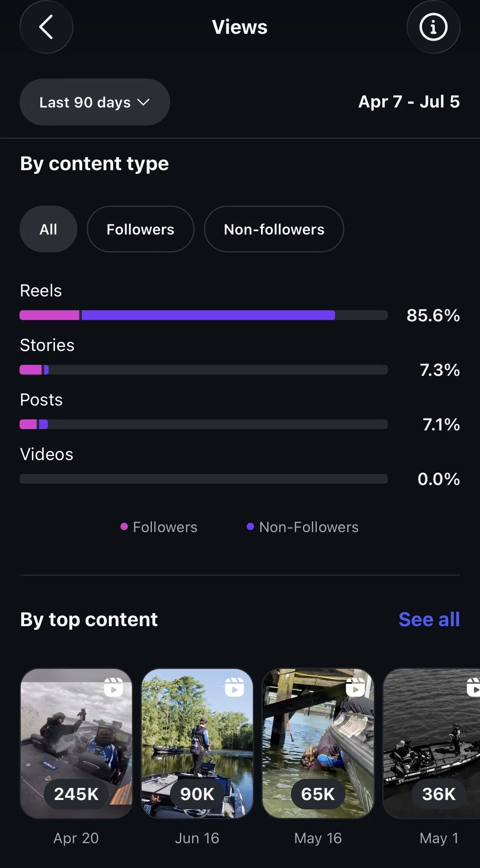Select the All filter chip
480x868 pixels.
point(48,229)
